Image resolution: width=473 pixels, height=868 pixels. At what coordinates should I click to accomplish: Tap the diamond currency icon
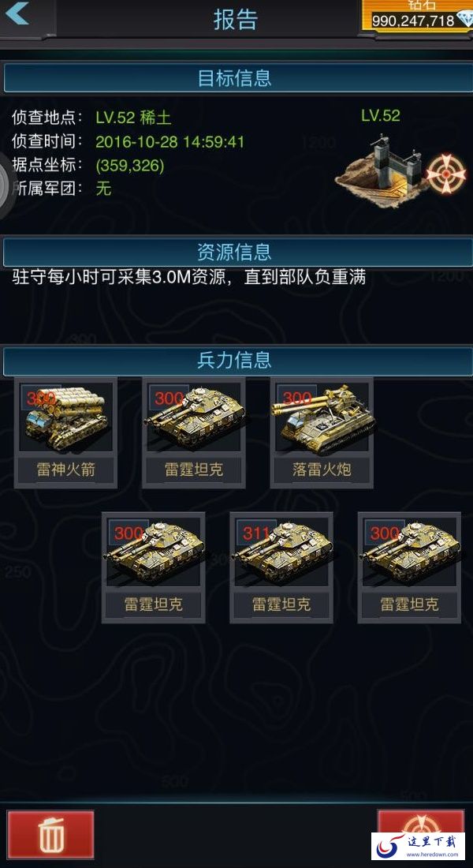(465, 19)
